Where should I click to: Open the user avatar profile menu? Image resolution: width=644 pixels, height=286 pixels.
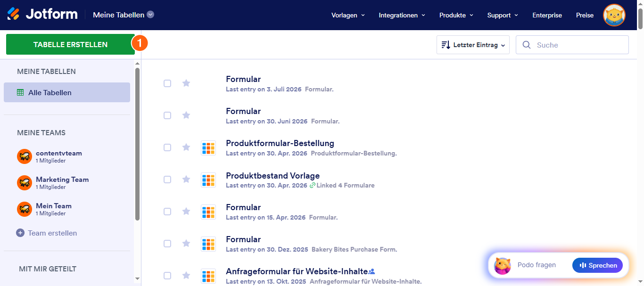(x=614, y=15)
